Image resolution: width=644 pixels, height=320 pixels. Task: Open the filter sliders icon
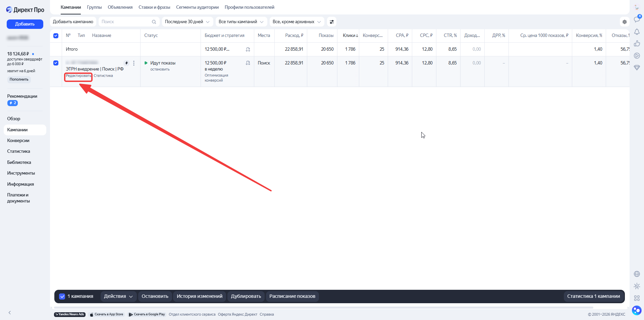(x=332, y=22)
